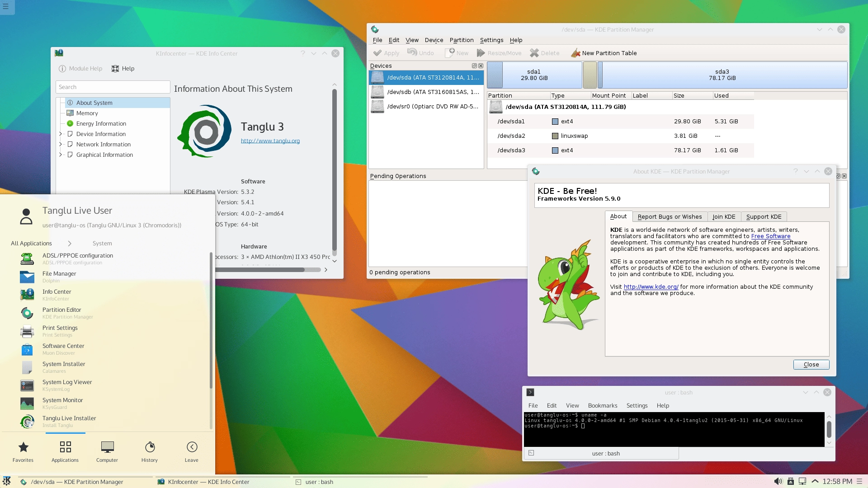Image resolution: width=868 pixels, height=488 pixels.
Task: Click the New Partition Table toolbar icon
Action: [x=576, y=53]
